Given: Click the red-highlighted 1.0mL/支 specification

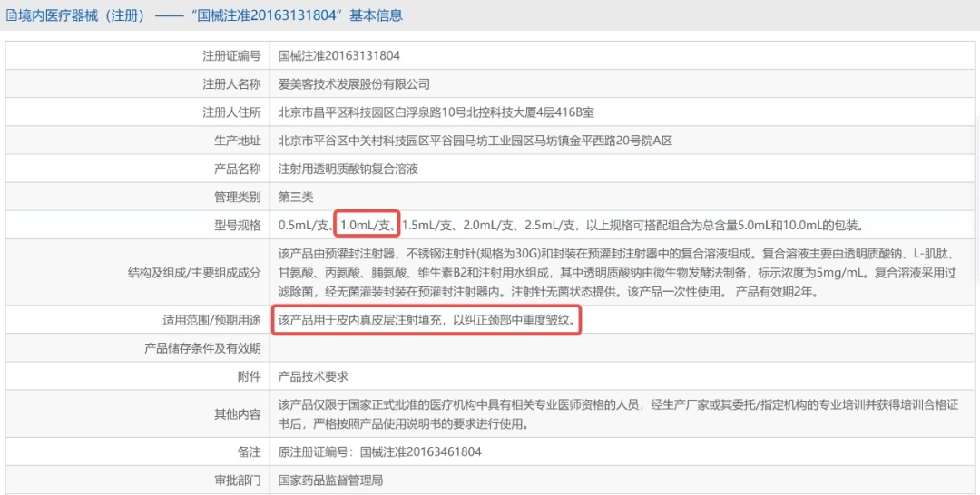Looking at the screenshot, I should click(x=367, y=225).
